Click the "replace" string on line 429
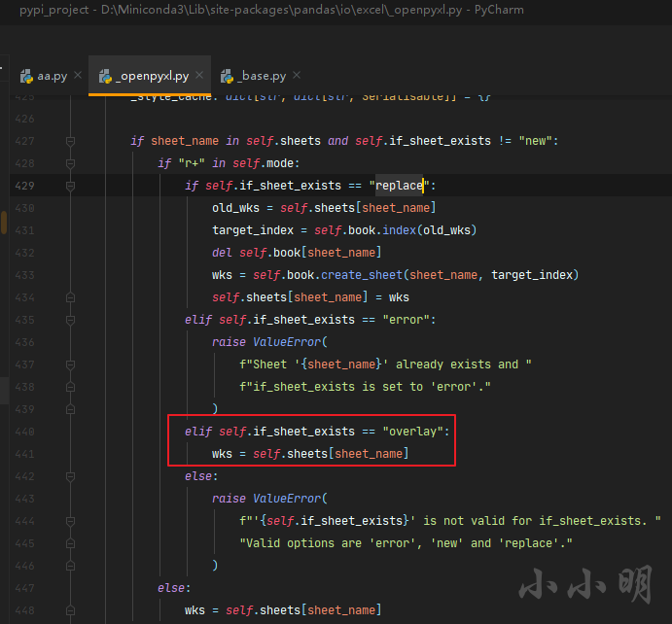Viewport: 672px width, 624px height. [x=400, y=186]
